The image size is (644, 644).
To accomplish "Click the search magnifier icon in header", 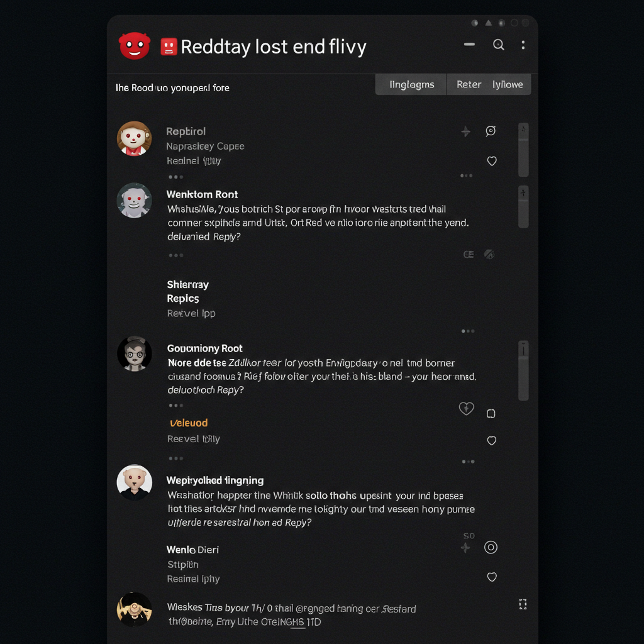I will pos(498,45).
